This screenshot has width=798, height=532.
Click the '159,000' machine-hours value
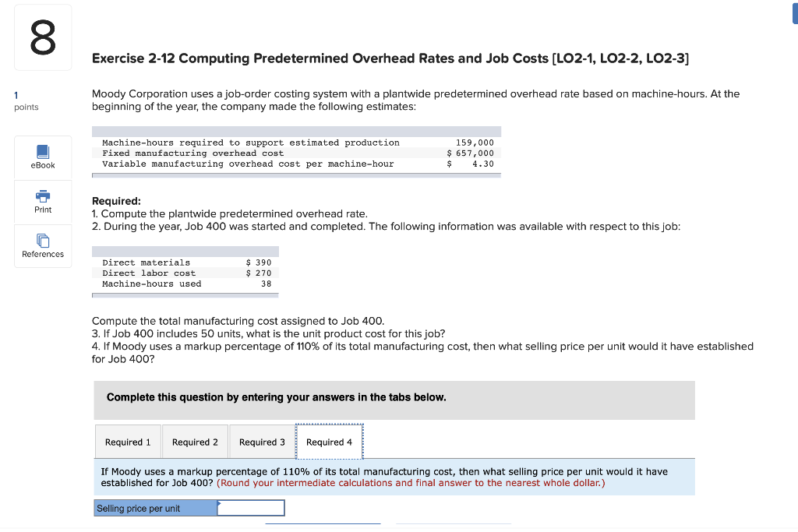pos(475,143)
